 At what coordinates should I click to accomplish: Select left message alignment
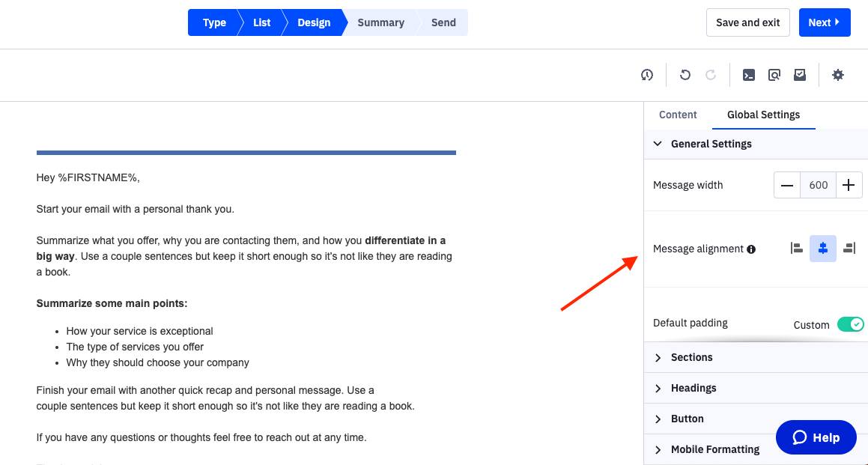796,248
